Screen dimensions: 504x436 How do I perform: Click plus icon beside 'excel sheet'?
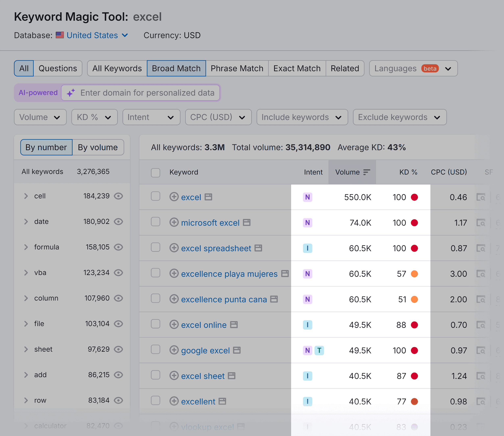(174, 376)
